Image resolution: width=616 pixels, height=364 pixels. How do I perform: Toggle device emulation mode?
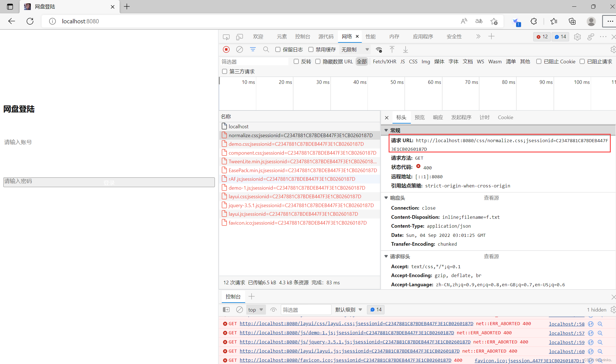pos(239,37)
